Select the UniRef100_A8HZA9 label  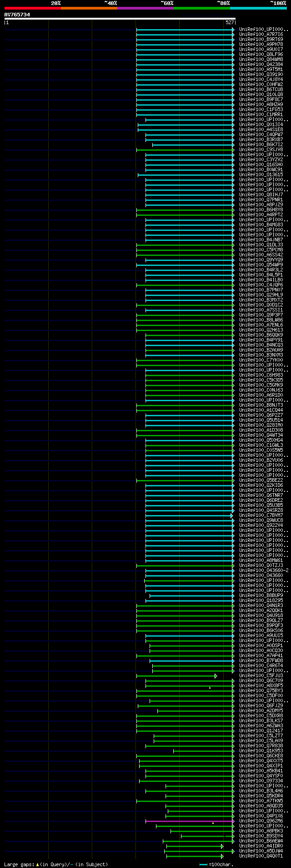click(x=261, y=104)
